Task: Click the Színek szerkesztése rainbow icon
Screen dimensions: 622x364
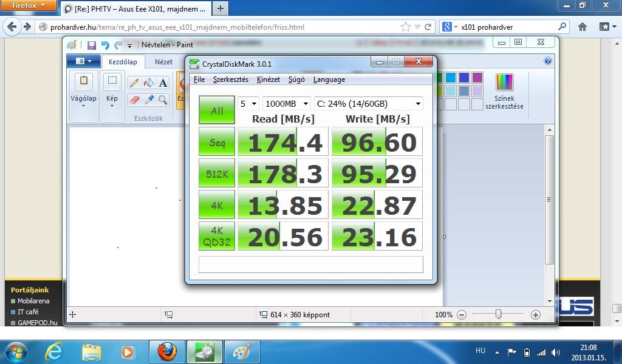Action: tap(504, 82)
